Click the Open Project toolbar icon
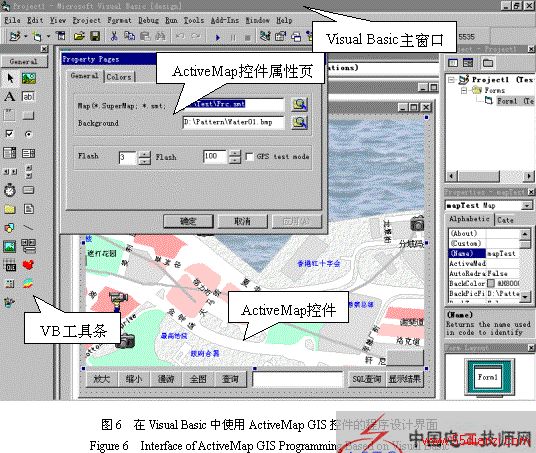Screen dimensions: 536x453 tap(79, 36)
